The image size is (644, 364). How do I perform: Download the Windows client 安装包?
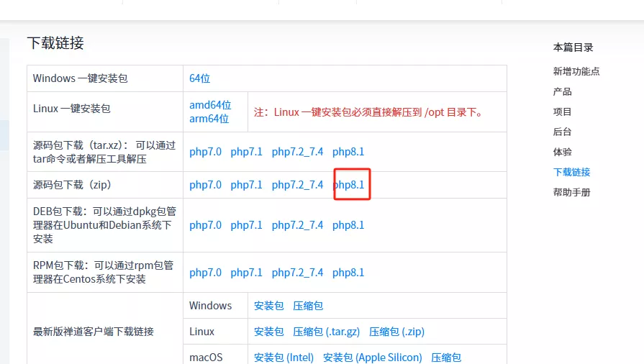(268, 306)
